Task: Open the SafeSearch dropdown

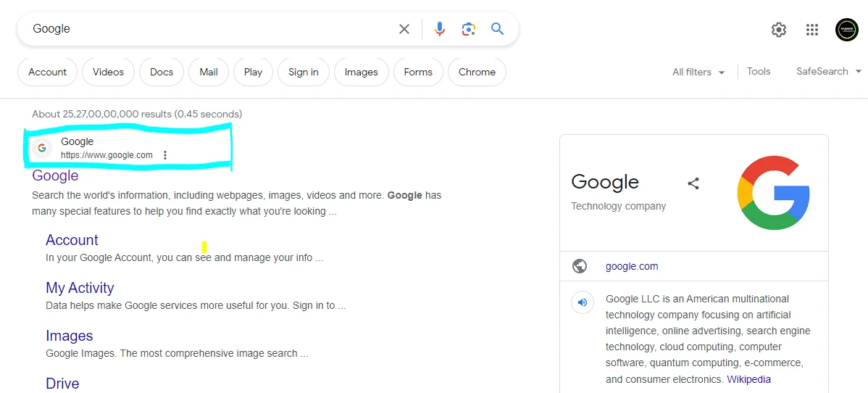Action: (x=830, y=72)
